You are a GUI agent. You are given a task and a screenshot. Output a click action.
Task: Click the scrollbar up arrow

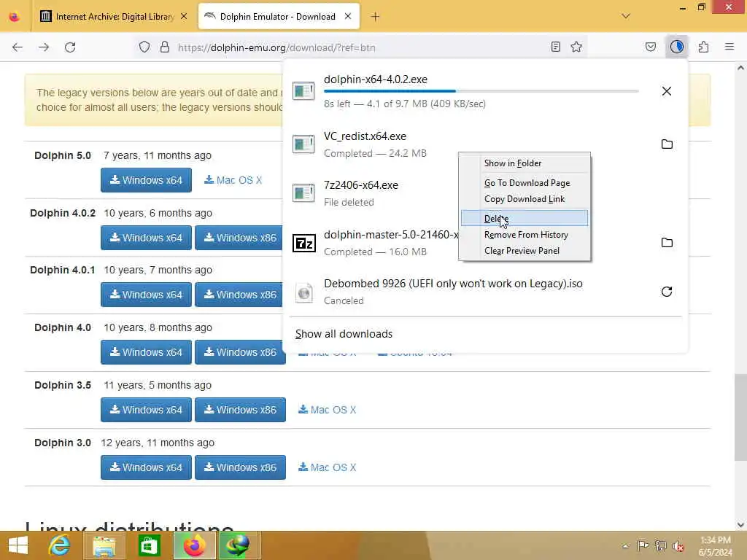tap(740, 68)
